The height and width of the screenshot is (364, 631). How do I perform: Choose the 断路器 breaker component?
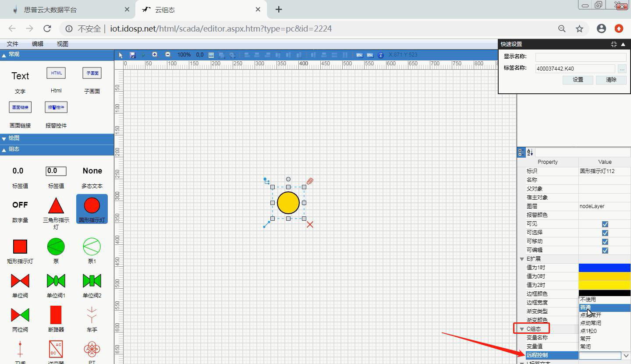pos(56,318)
